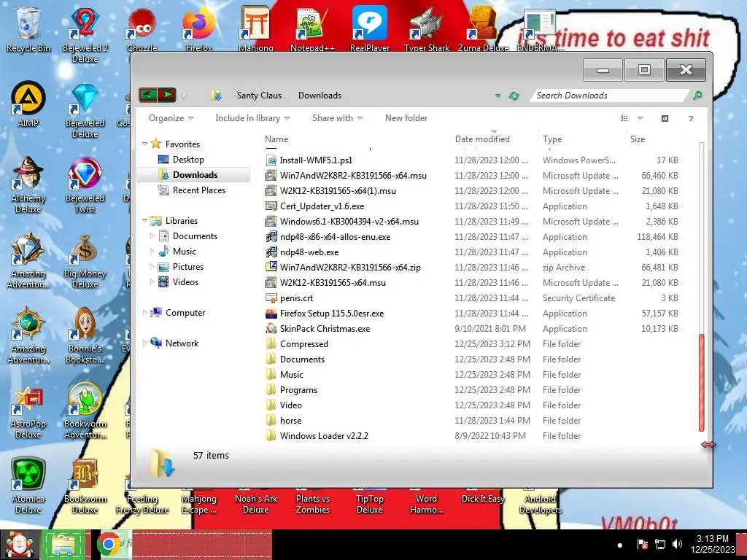The width and height of the screenshot is (747, 560).
Task: Select the Pictures library
Action: pos(187,267)
